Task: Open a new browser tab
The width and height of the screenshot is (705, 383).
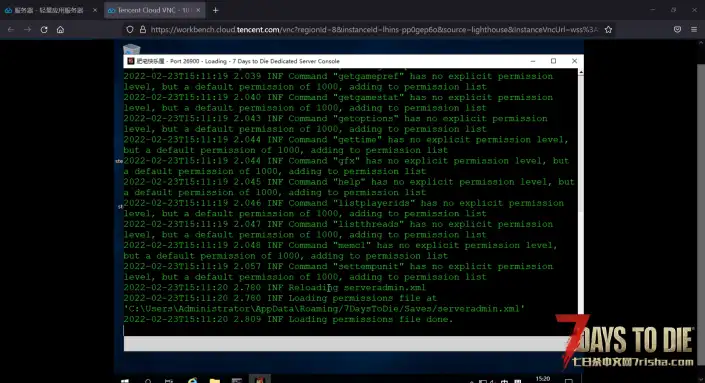Action: click(x=215, y=10)
